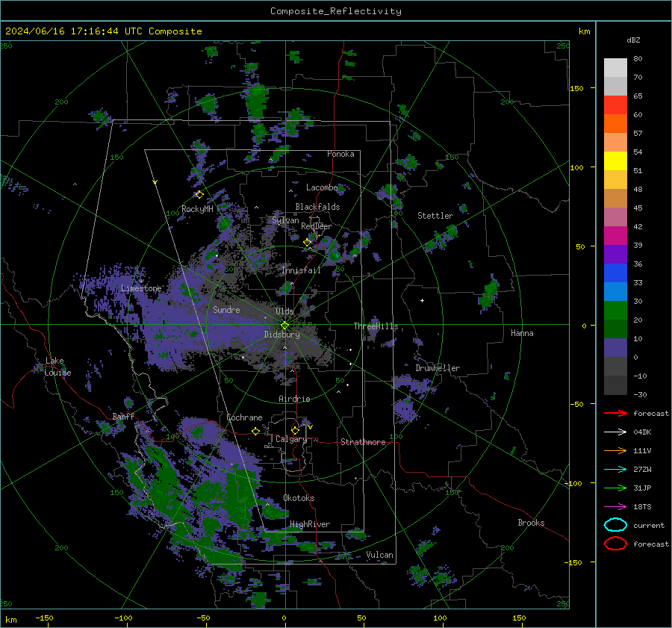Click the Innisfail city label
Viewport: 672px width, 628px height.
coord(301,270)
